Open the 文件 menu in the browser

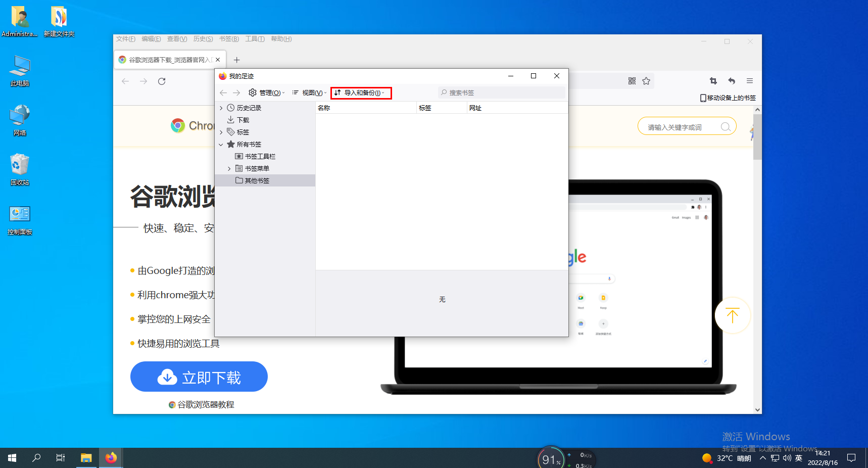tap(126, 39)
